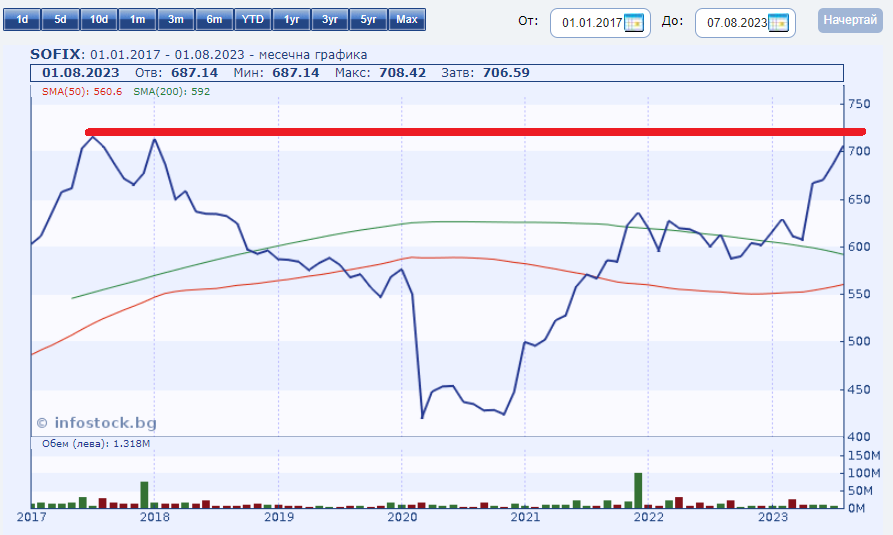893x535 pixels.
Task: Switch chart to 10d range
Action: [99, 19]
